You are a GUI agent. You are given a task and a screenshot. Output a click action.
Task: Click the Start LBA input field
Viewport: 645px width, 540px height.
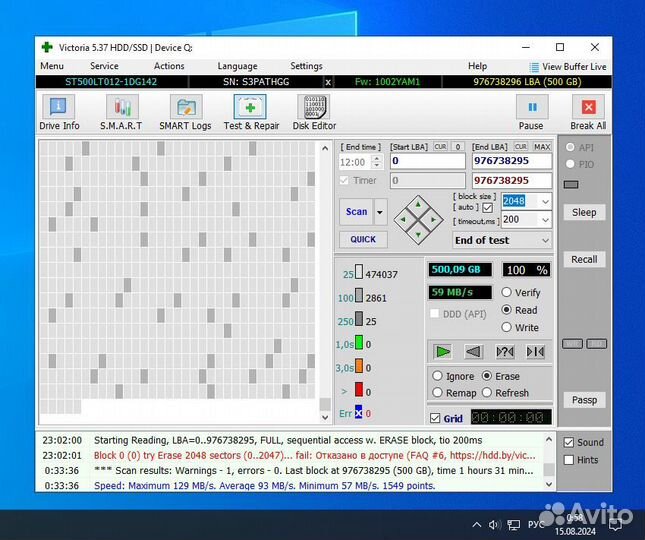click(427, 161)
